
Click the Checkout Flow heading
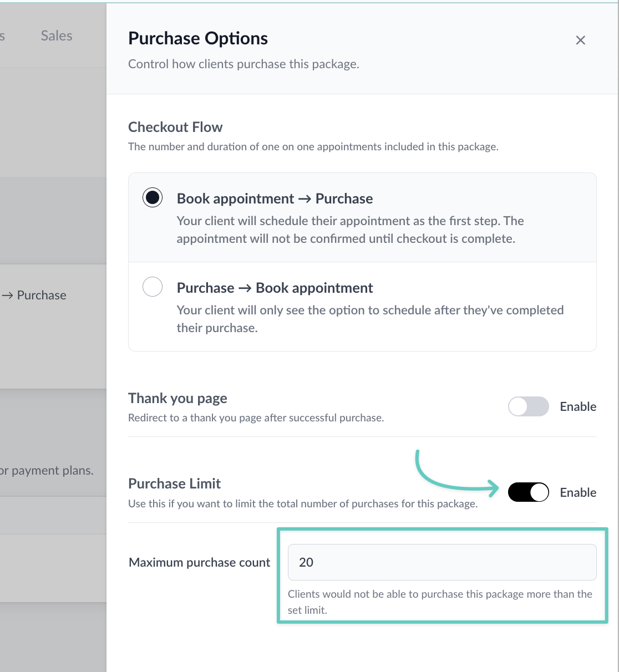pyautogui.click(x=175, y=127)
